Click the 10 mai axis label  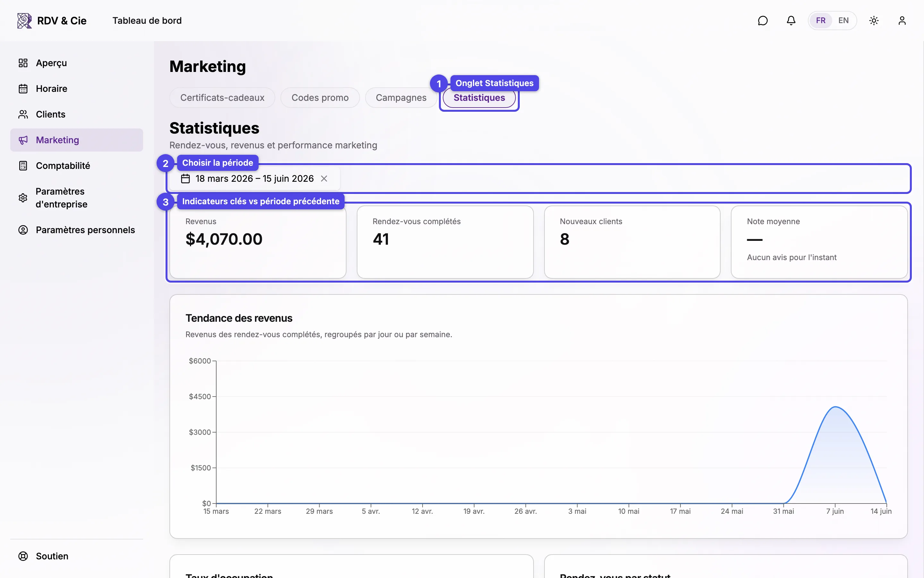629,511
